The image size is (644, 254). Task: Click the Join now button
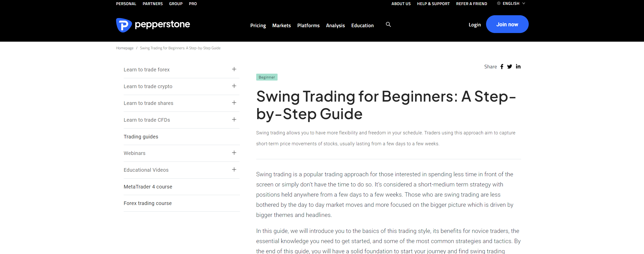(507, 24)
